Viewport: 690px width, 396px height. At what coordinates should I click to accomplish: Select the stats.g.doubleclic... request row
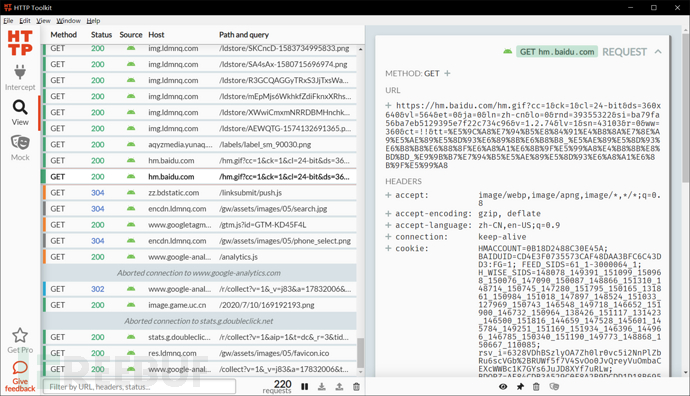pos(200,337)
